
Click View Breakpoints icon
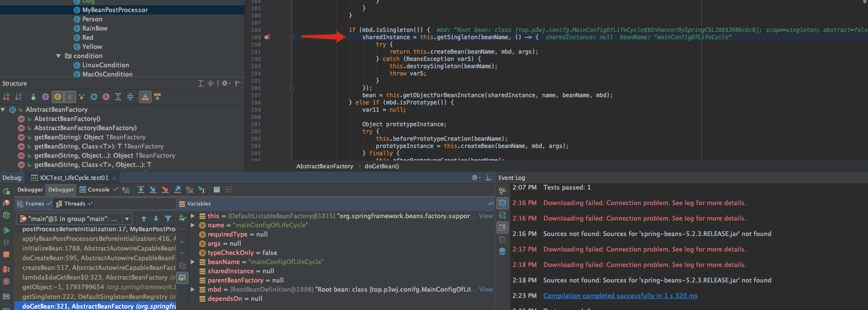[6, 269]
